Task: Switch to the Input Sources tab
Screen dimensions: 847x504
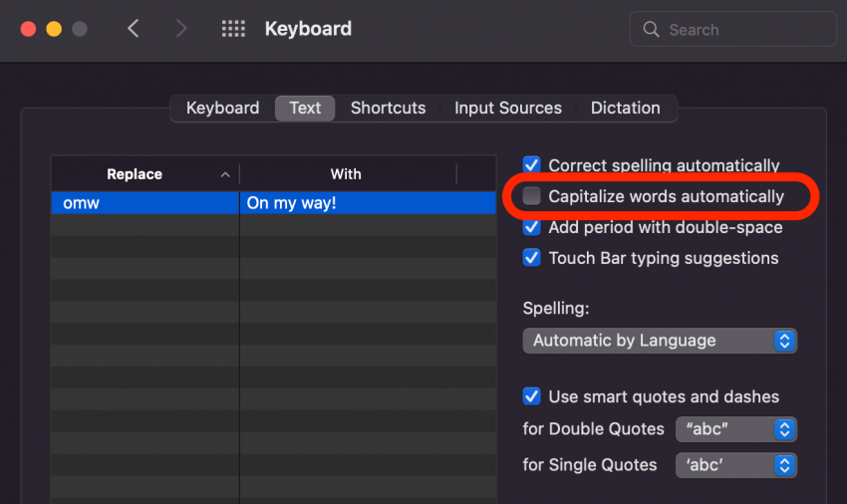Action: click(x=508, y=108)
